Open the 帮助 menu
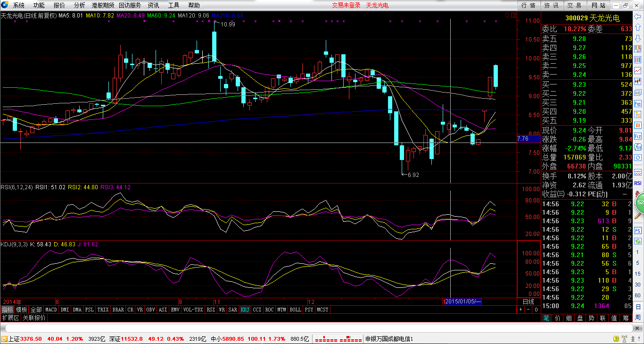The height and width of the screenshot is (344, 644). [x=194, y=5]
